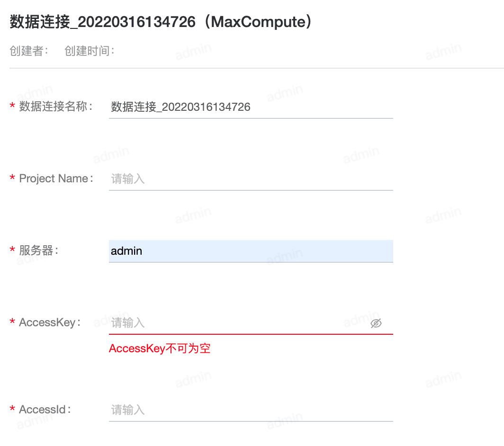
Task: Click the 创建者 label in the header
Action: 29,51
